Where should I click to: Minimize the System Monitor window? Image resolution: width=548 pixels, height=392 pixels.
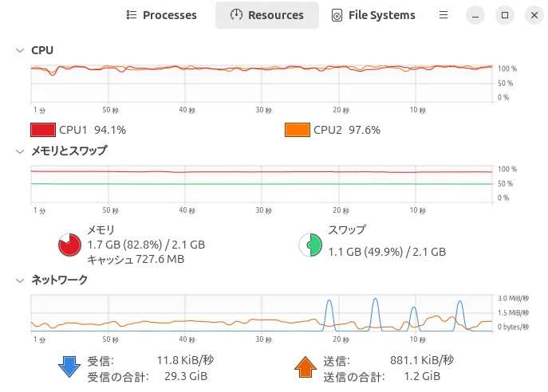coord(475,15)
